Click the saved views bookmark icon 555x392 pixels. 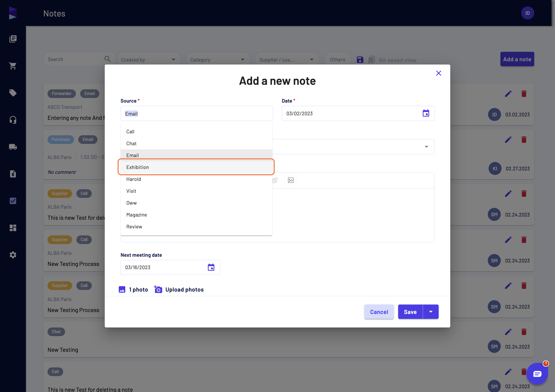[x=372, y=60]
